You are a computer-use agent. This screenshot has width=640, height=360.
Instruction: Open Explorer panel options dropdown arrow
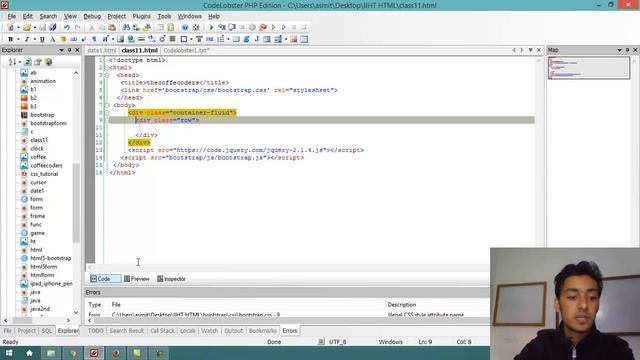(61, 50)
